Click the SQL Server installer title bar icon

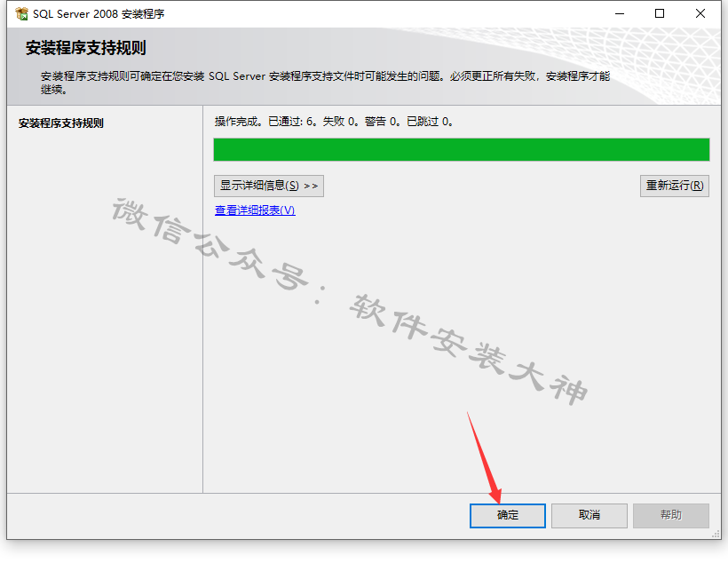point(21,14)
